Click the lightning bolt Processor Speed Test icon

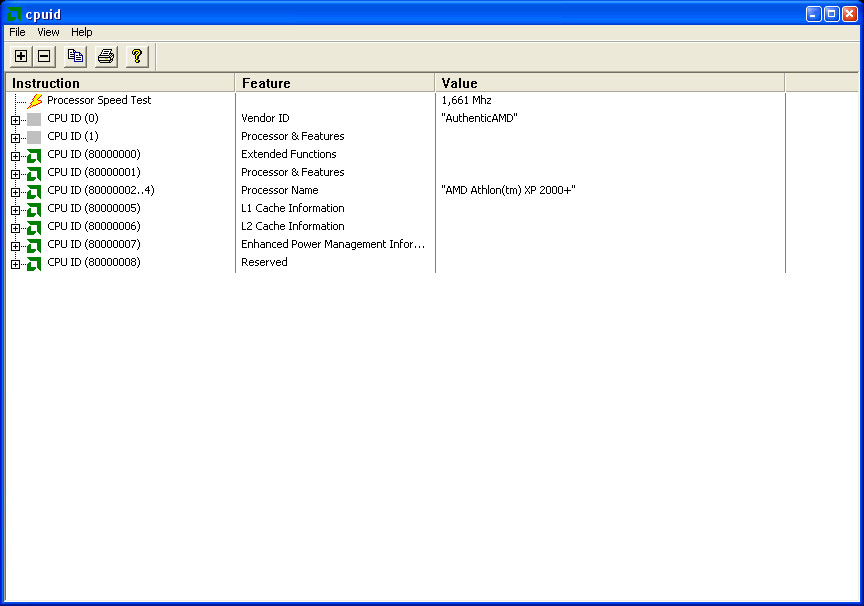[35, 100]
